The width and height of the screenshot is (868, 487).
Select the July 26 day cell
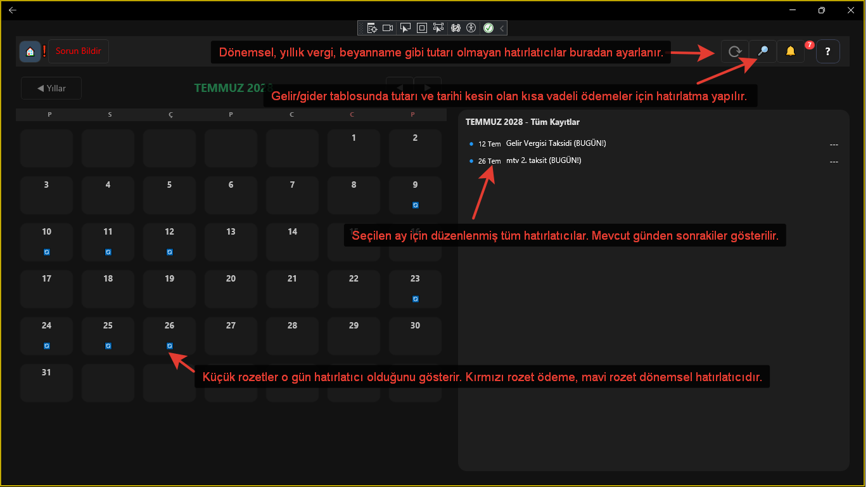(169, 335)
